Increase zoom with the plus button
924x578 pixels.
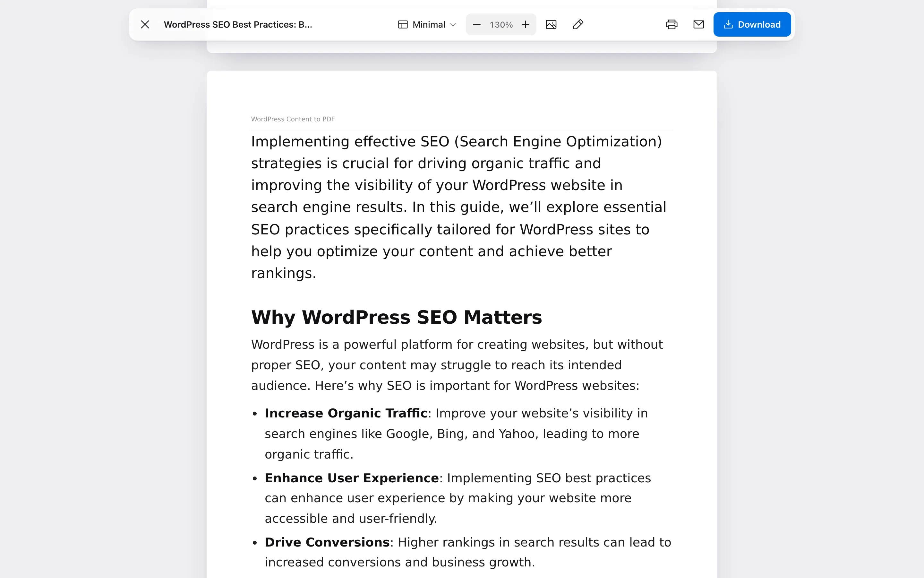526,24
